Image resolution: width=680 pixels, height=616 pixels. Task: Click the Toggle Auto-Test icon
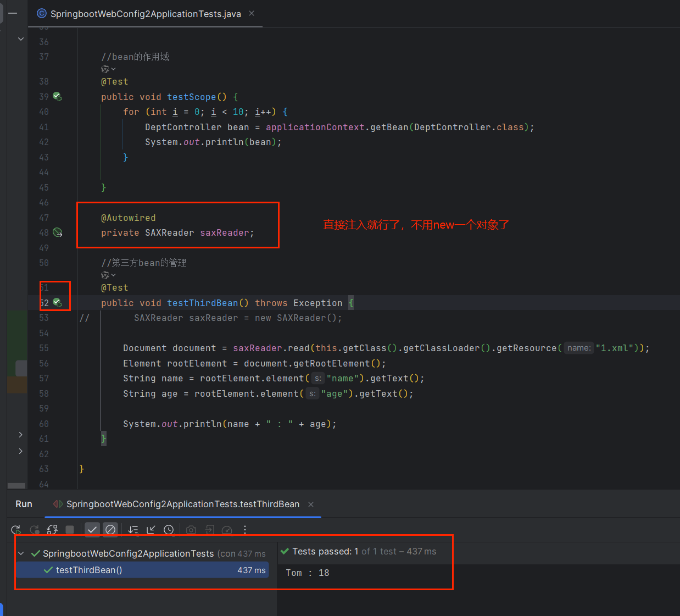(52, 530)
